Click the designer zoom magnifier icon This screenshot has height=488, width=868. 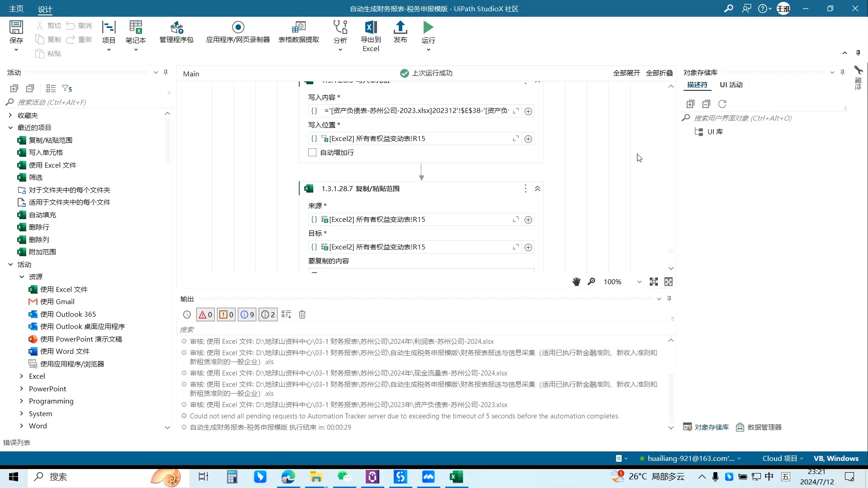tap(591, 282)
